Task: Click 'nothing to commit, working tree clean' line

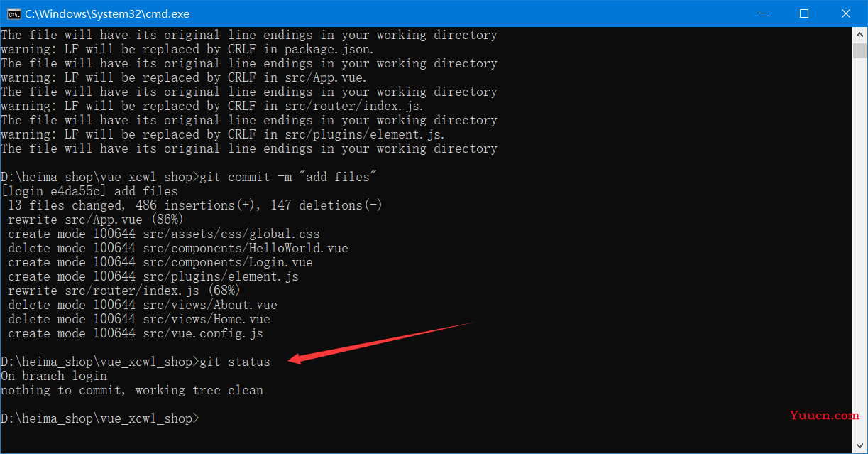Action: (x=132, y=390)
